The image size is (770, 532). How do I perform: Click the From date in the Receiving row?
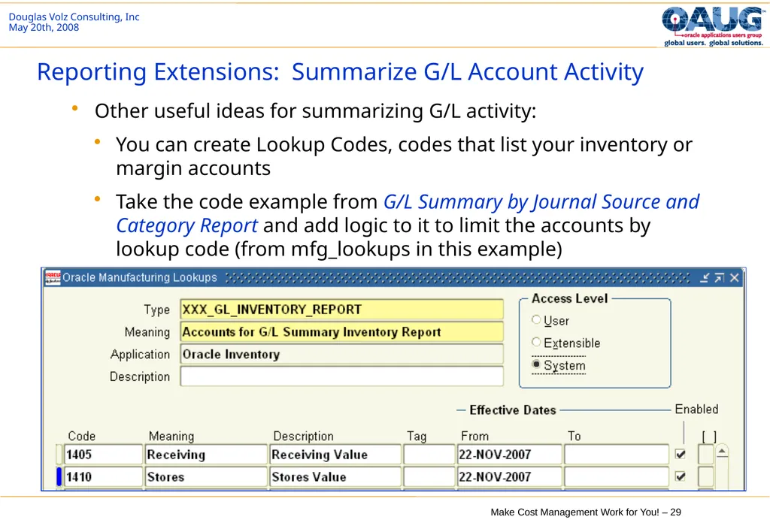pos(509,455)
